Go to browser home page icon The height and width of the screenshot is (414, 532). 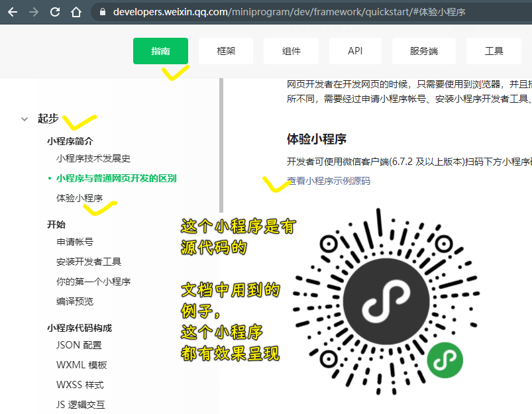pos(76,12)
